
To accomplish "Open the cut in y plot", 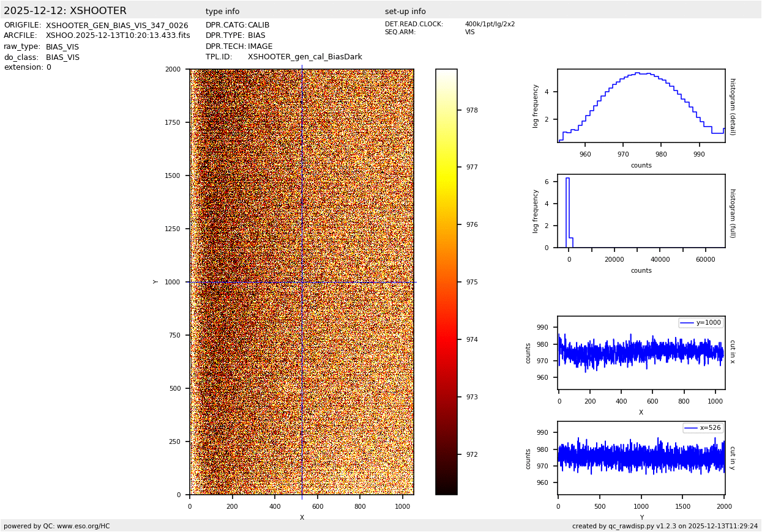I will [x=641, y=458].
